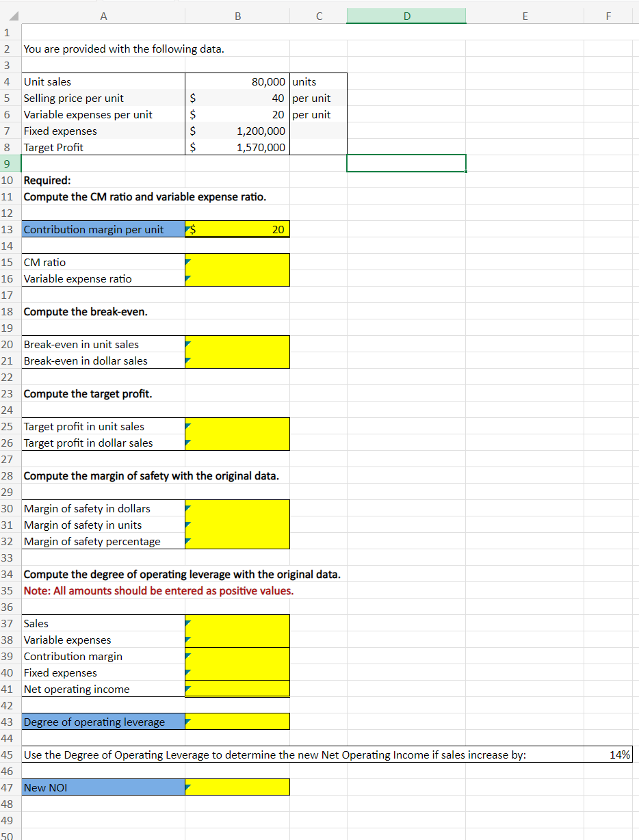
Task: Select column header D
Action: tap(406, 15)
